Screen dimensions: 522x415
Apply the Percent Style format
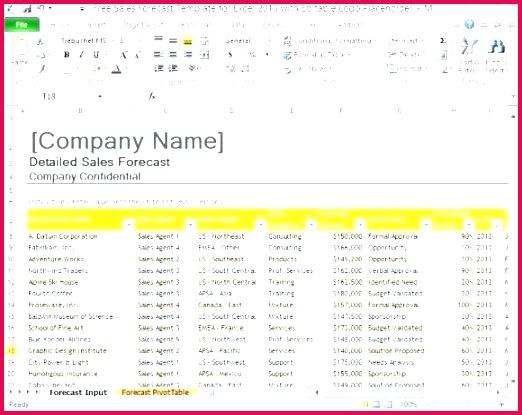click(x=252, y=55)
